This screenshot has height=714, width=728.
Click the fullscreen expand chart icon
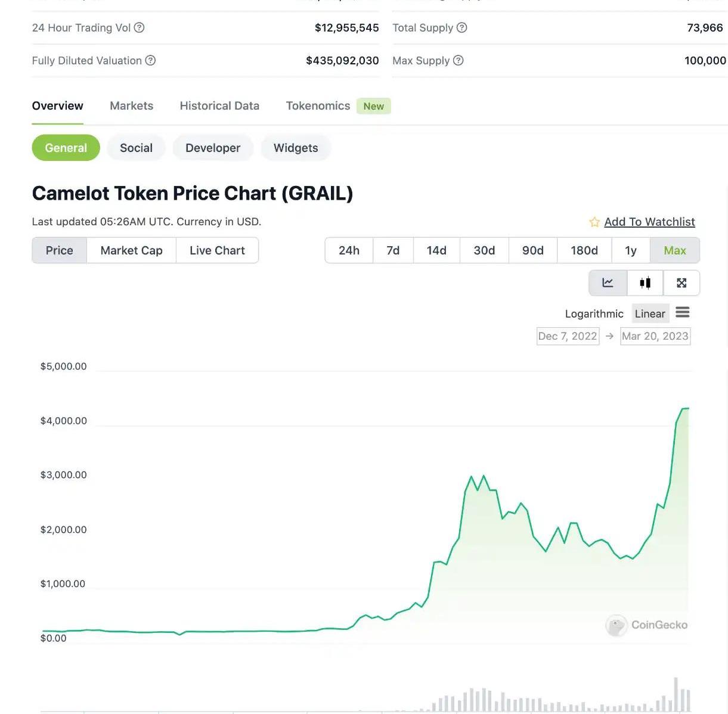[681, 283]
